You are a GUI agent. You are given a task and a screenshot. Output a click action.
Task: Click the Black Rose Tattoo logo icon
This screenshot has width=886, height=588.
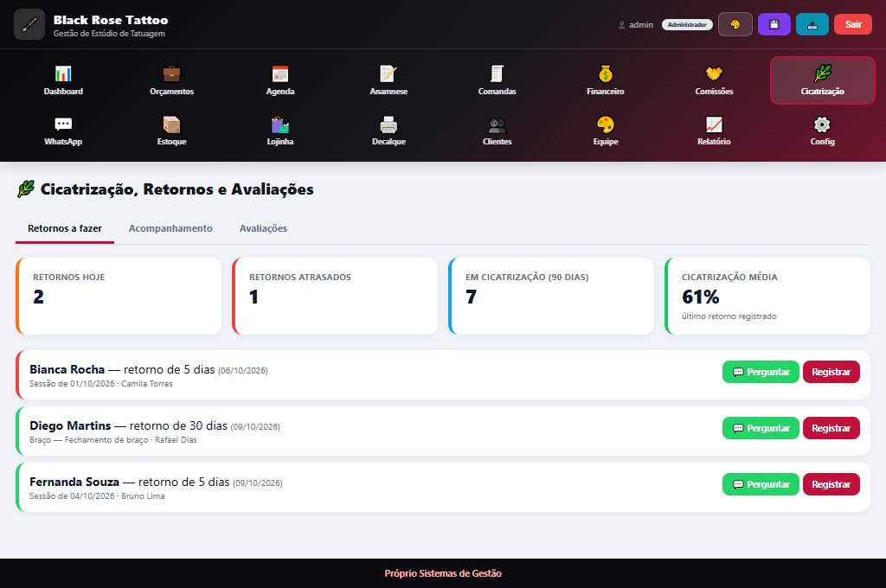[29, 24]
